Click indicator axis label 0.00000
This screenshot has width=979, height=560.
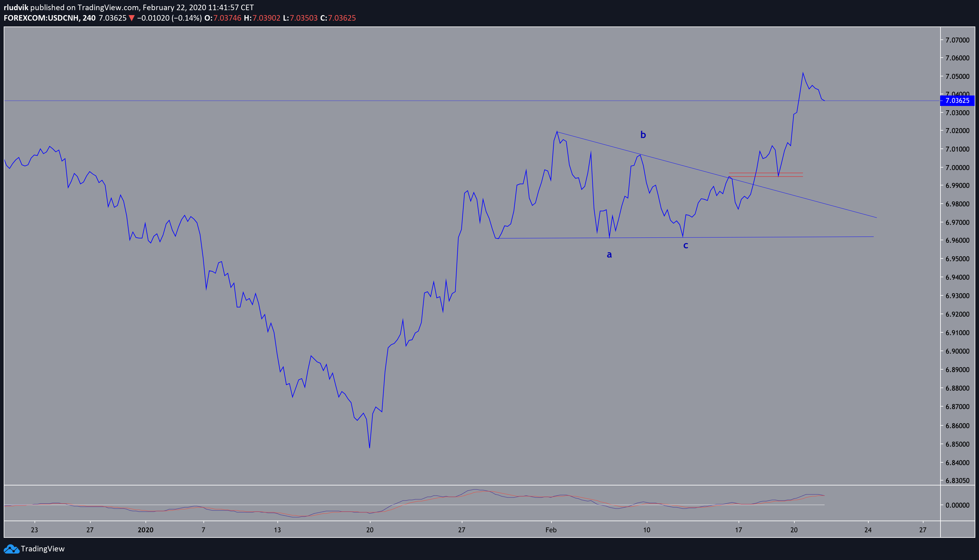pos(957,505)
